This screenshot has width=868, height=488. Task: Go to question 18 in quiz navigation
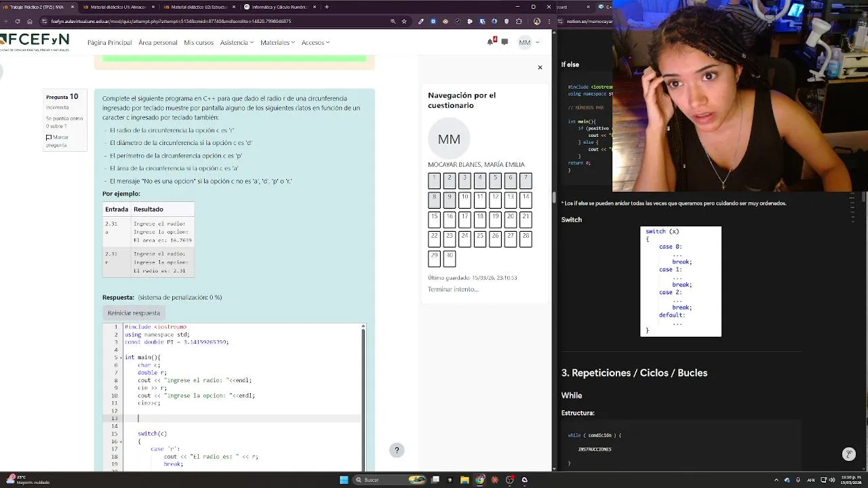tap(479, 220)
